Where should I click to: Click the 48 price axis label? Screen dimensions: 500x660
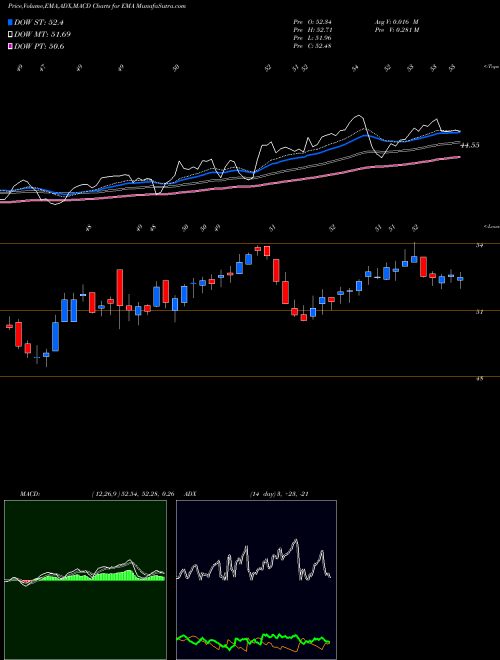[x=479, y=378]
